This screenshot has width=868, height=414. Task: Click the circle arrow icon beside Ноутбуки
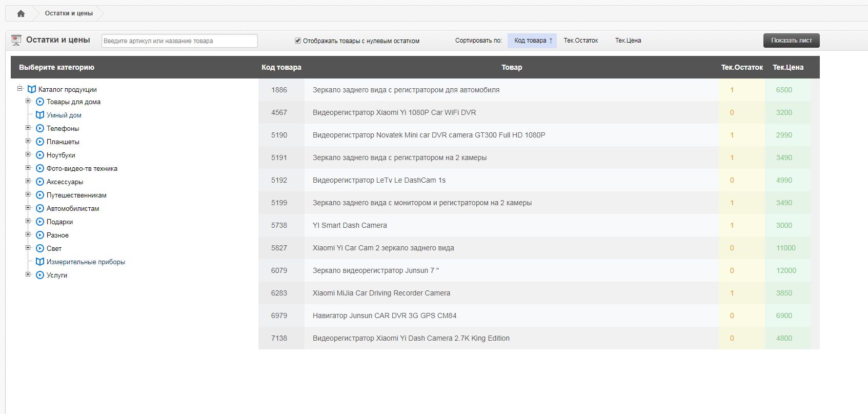tap(40, 155)
